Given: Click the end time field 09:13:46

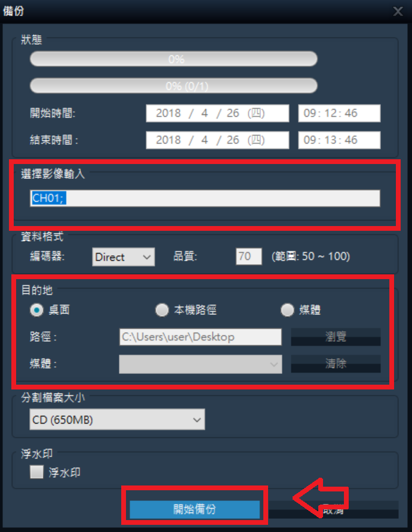Looking at the screenshot, I should 339,140.
